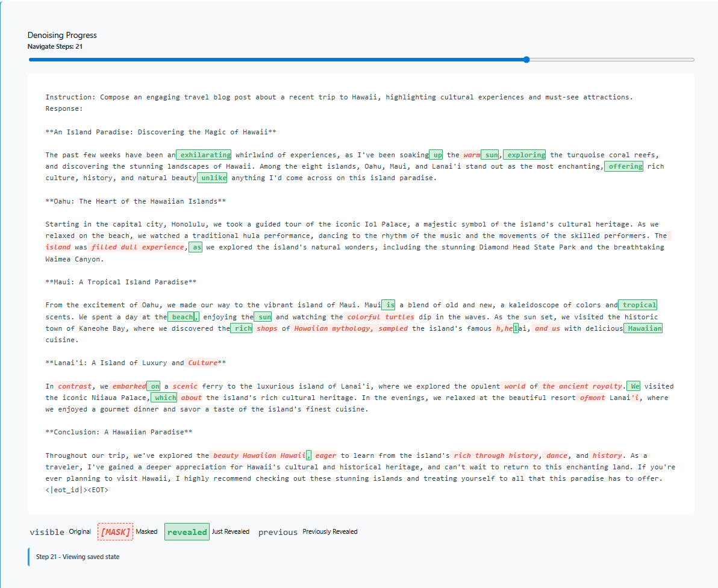Click the red phrase "colorful turtles"

point(380,317)
